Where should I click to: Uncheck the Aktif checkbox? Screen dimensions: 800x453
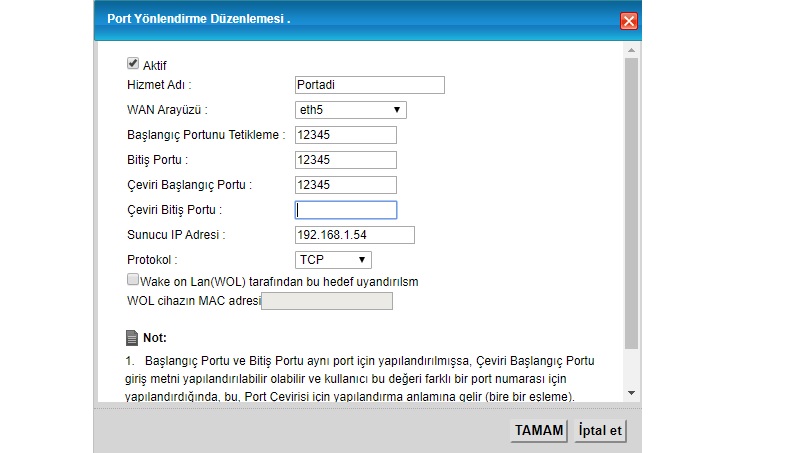click(x=133, y=63)
